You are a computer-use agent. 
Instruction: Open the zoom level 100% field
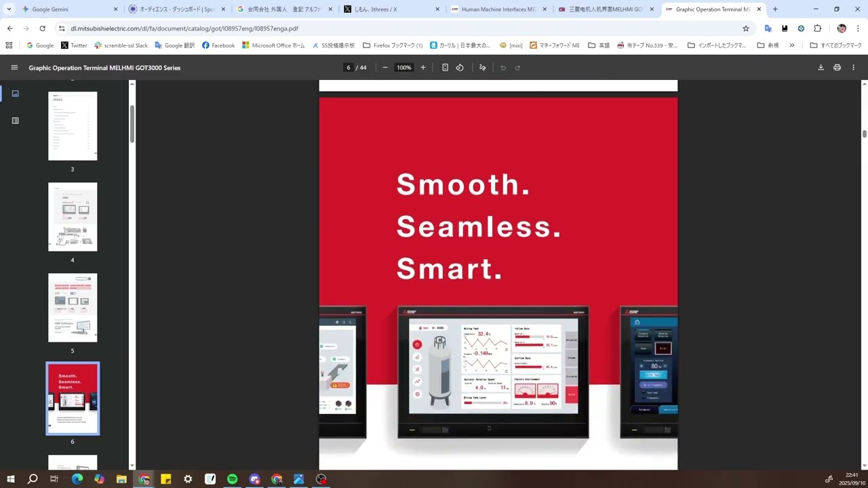click(403, 68)
